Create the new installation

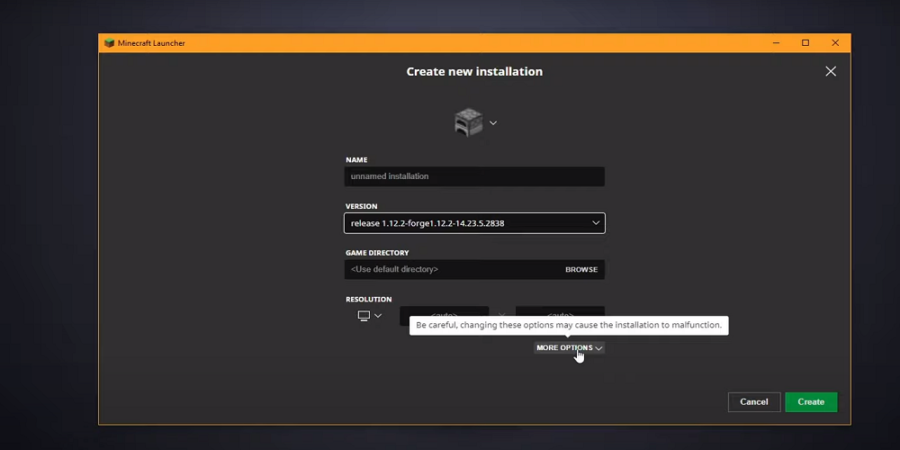(810, 402)
